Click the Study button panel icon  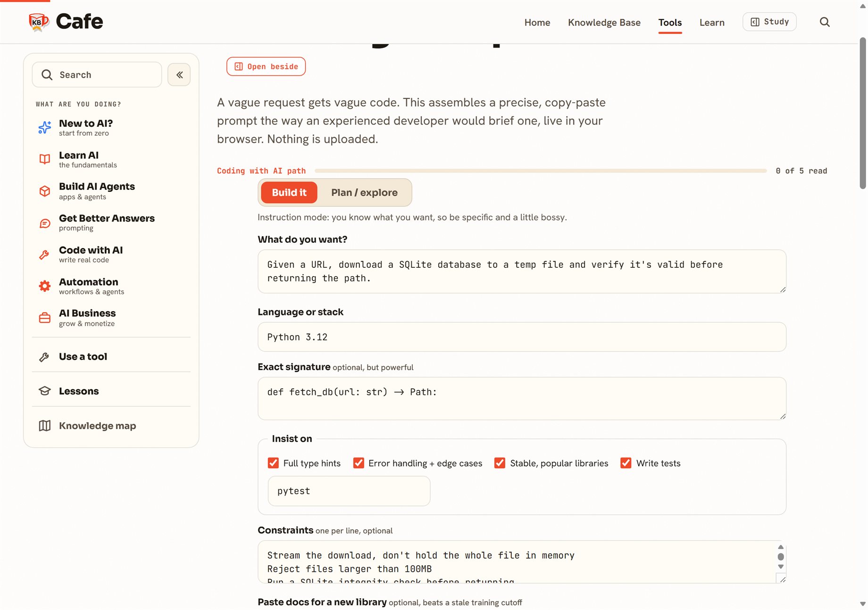[x=755, y=22]
